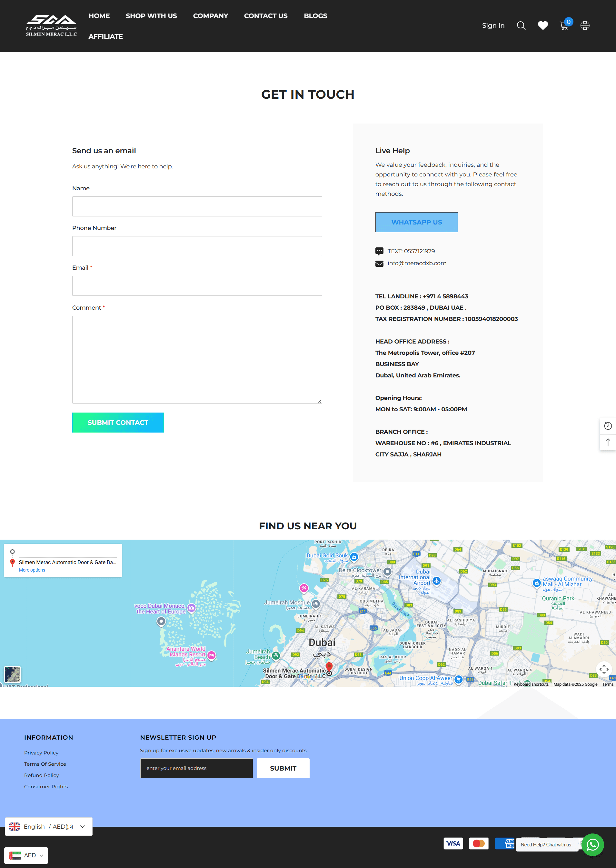Open the shopping cart icon
616x868 pixels.
tap(564, 26)
